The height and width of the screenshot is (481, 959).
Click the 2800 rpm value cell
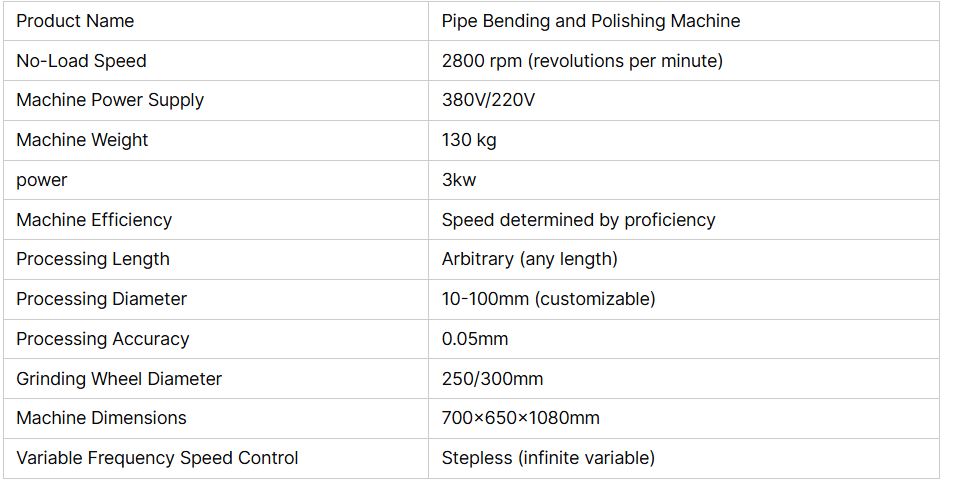tap(581, 61)
